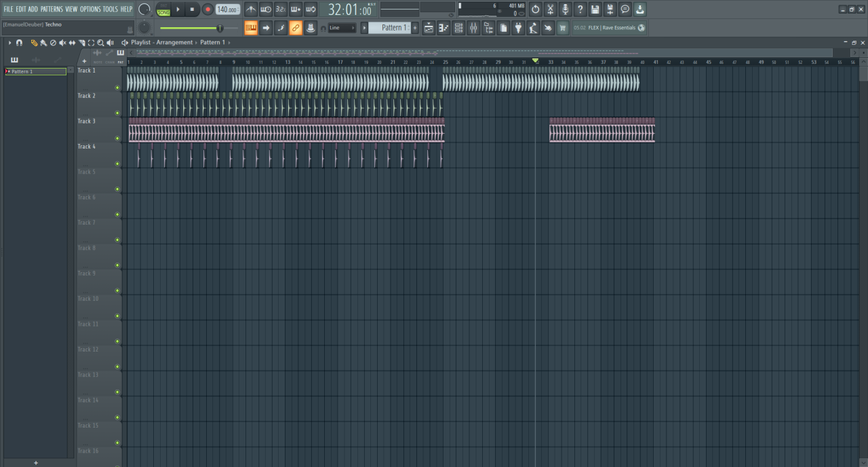The height and width of the screenshot is (467, 868).
Task: Open the Playlist options menu arrow
Action: point(9,43)
